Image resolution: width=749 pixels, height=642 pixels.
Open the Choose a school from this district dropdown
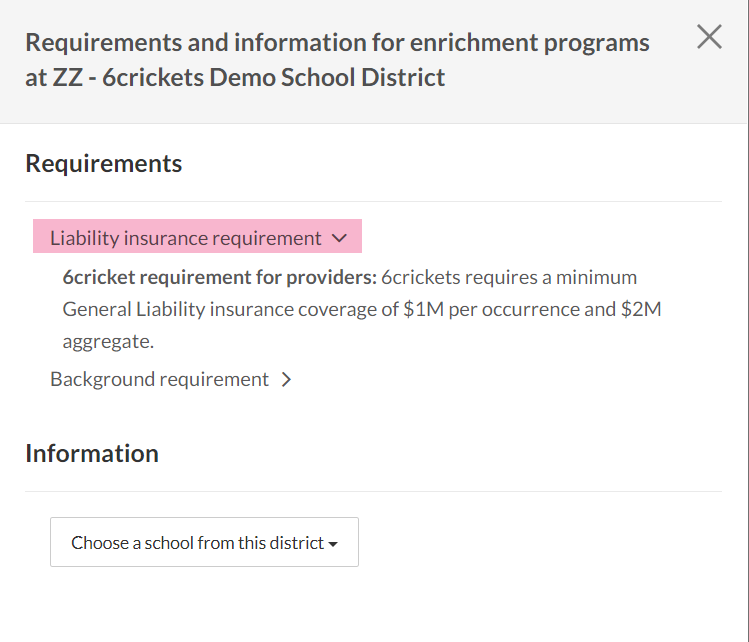(x=204, y=543)
